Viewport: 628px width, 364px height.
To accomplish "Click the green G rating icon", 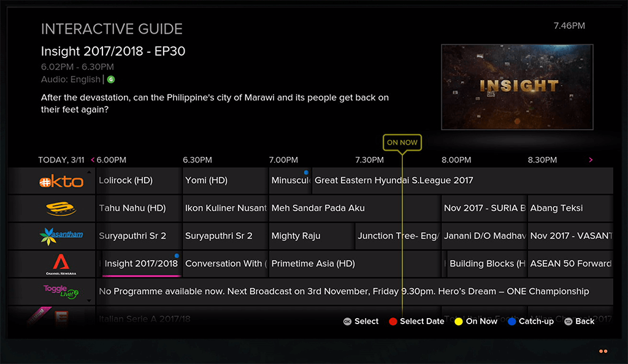I will [111, 80].
